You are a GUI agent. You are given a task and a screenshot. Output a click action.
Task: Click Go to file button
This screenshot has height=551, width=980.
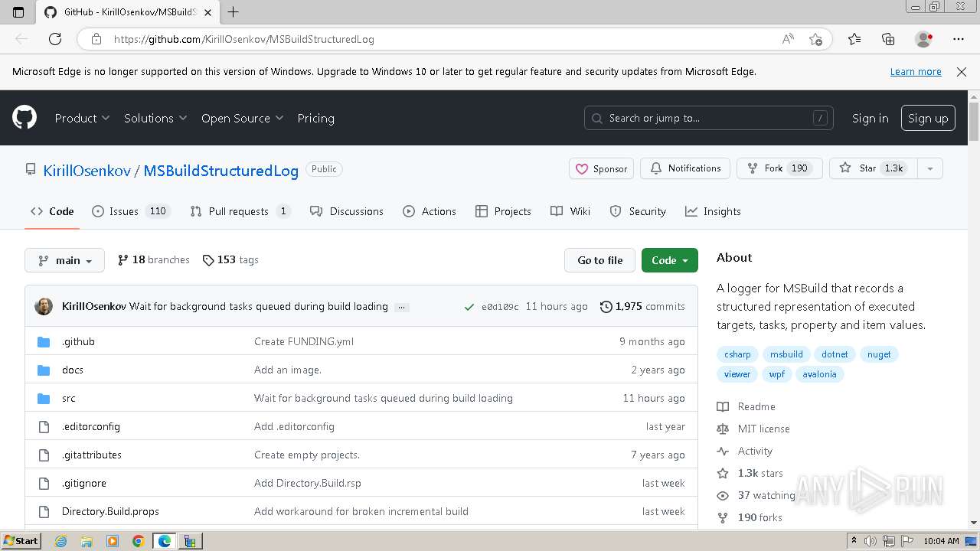[x=600, y=260]
